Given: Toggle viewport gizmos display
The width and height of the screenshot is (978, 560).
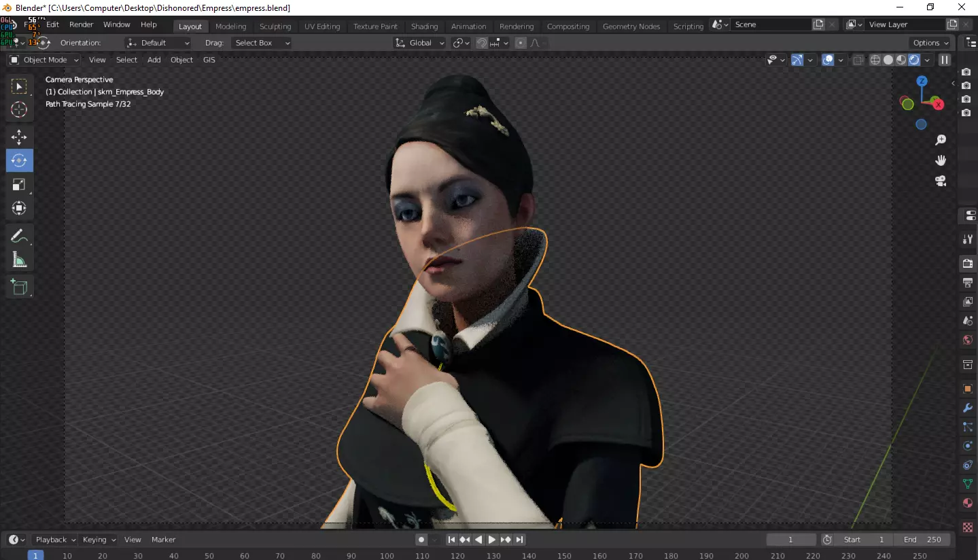Looking at the screenshot, I should click(x=797, y=60).
